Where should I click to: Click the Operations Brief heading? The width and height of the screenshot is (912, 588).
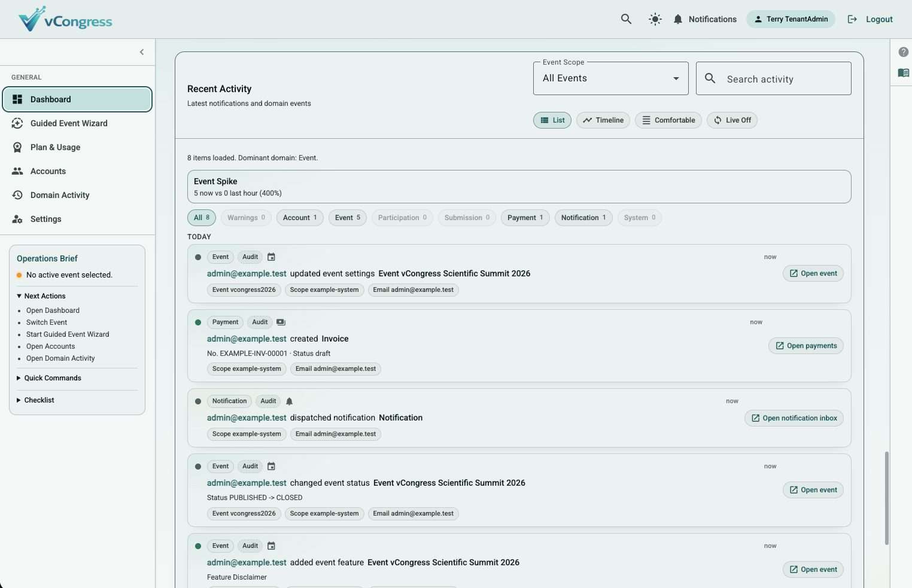[47, 258]
